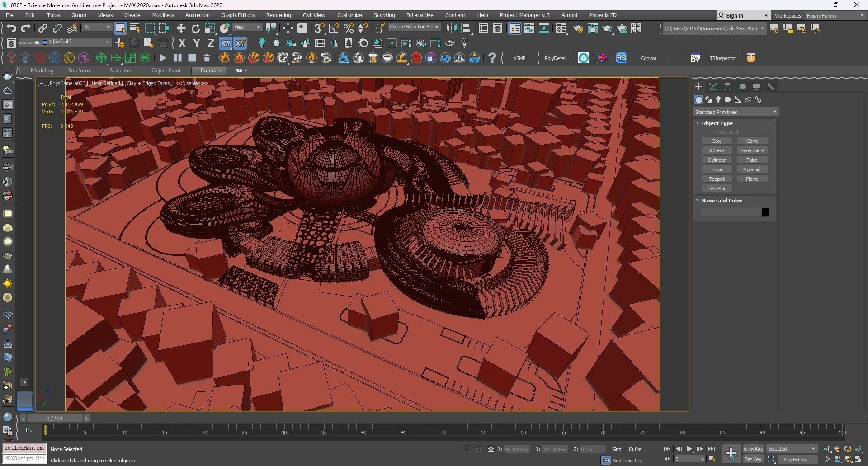Image resolution: width=868 pixels, height=470 pixels.
Task: Click the TextPlus button
Action: [717, 188]
